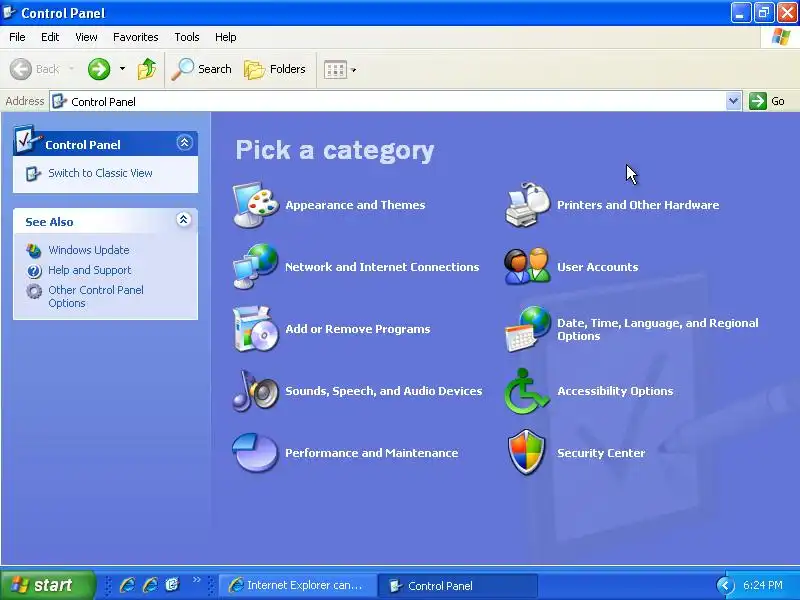
Task: Click Accessibility Options category text
Action: [615, 391]
